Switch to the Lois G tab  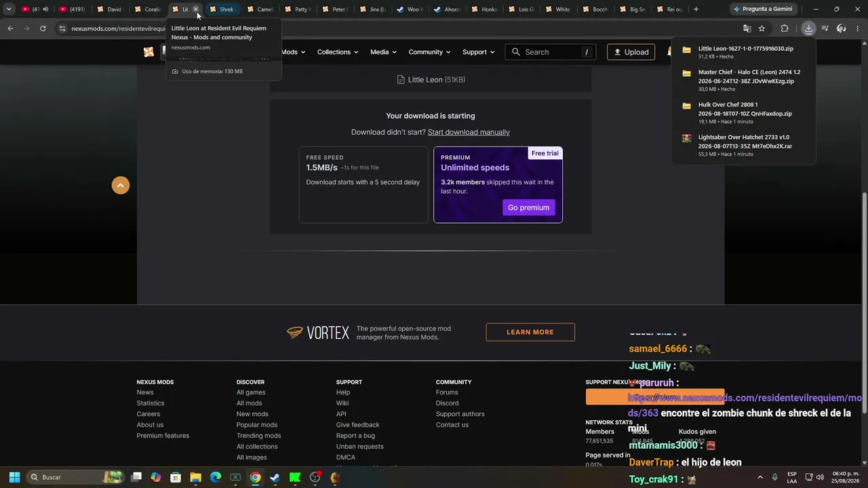point(521,9)
